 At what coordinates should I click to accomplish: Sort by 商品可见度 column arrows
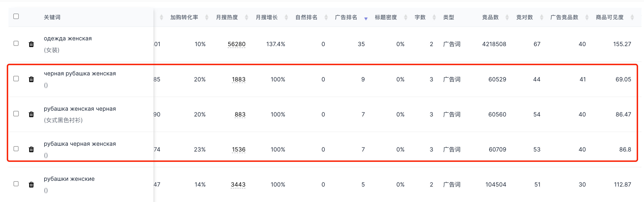tap(632, 17)
